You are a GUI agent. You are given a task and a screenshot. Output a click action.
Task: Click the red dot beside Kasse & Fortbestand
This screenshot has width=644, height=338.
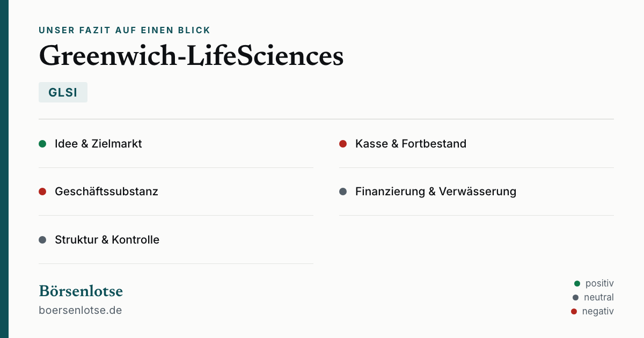click(343, 144)
